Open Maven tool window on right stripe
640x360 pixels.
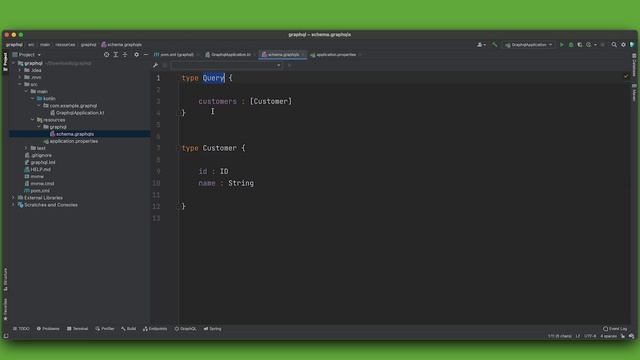pos(634,93)
